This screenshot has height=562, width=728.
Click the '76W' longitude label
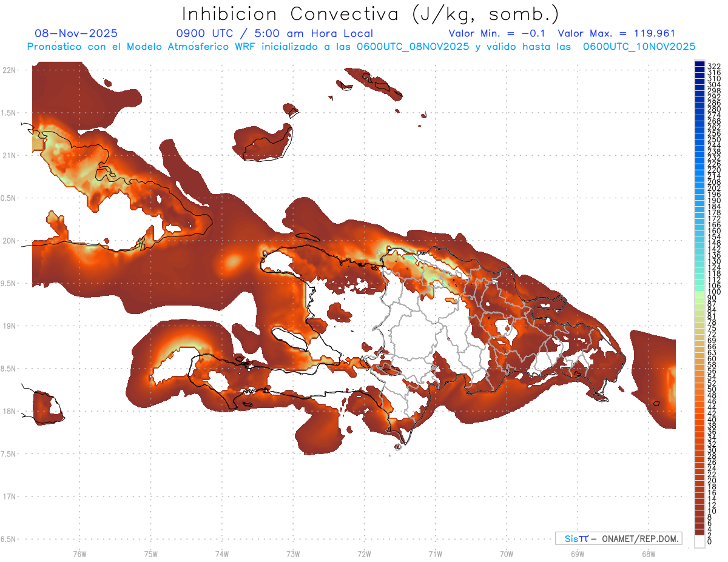pyautogui.click(x=79, y=553)
